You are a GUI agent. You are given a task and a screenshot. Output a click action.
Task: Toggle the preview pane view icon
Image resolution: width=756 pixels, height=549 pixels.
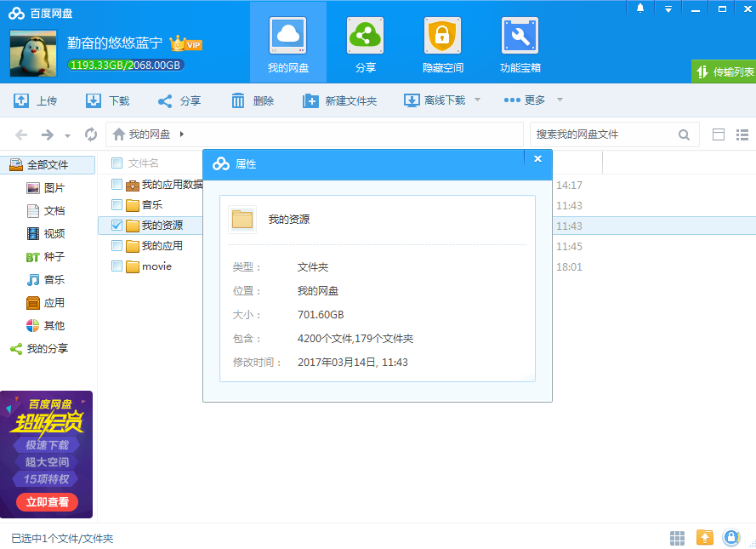point(718,134)
